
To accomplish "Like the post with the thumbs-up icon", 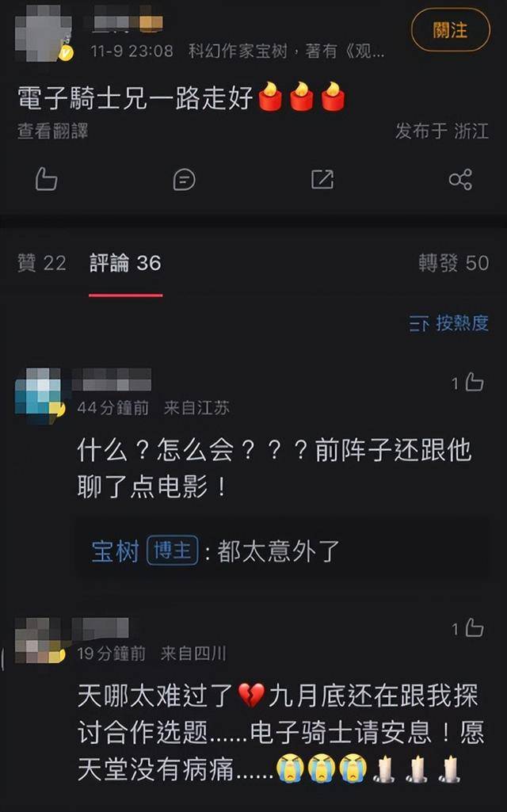I will point(46,179).
